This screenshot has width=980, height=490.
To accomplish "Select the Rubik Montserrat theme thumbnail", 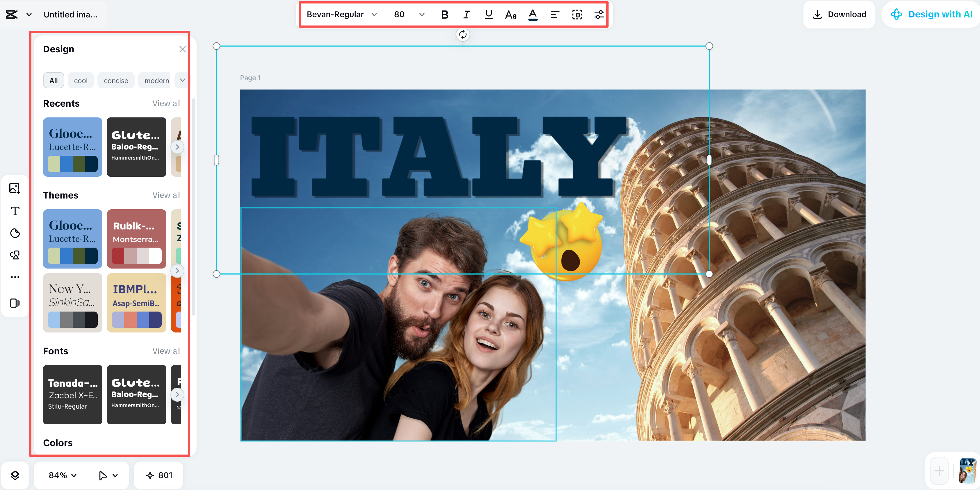I will pyautogui.click(x=136, y=239).
